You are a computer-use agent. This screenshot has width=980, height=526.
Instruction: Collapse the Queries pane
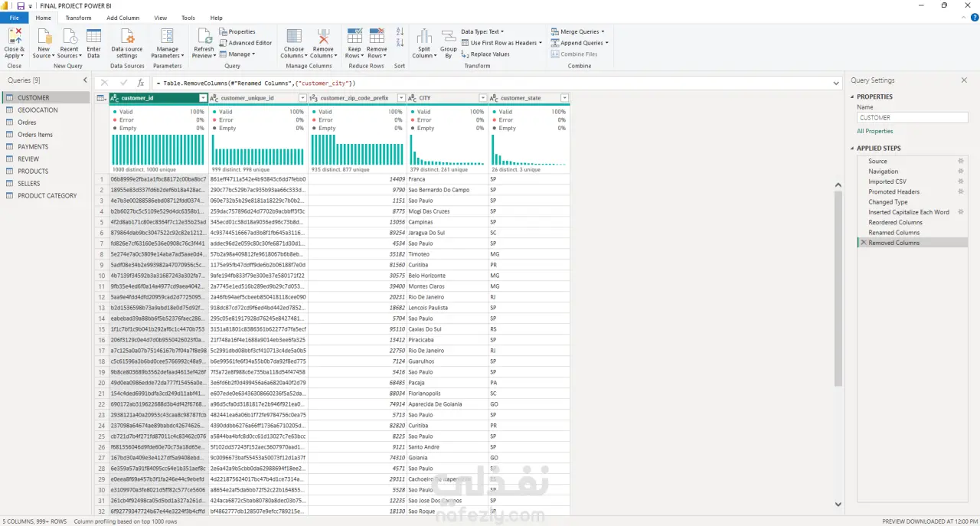point(84,80)
